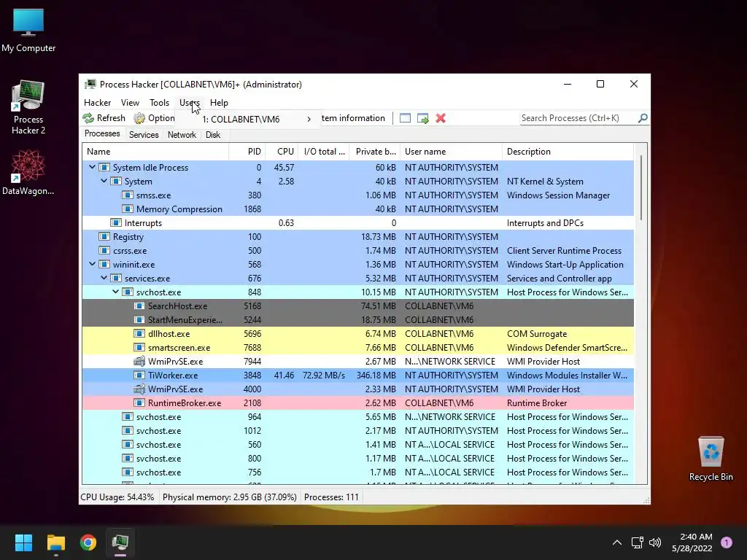747x560 pixels.
Task: Sort by the Private bytes column header
Action: pos(375,152)
